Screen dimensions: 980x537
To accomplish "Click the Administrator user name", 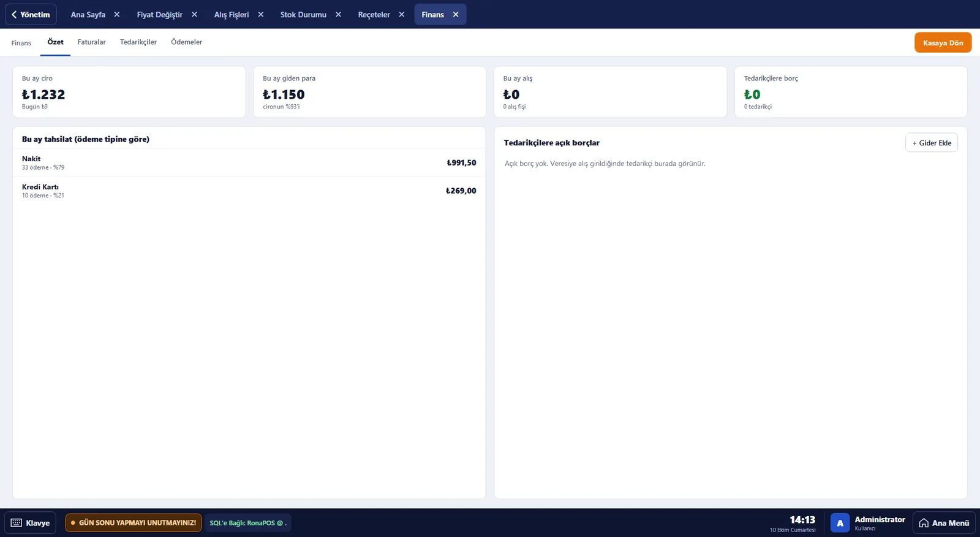I will pyautogui.click(x=880, y=519).
